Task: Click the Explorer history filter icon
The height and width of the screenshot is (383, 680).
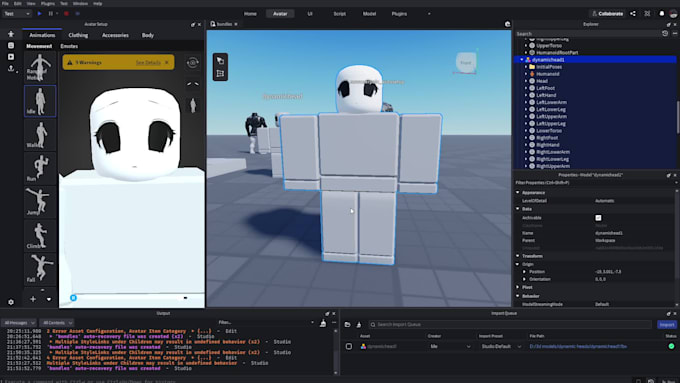Action: (665, 33)
